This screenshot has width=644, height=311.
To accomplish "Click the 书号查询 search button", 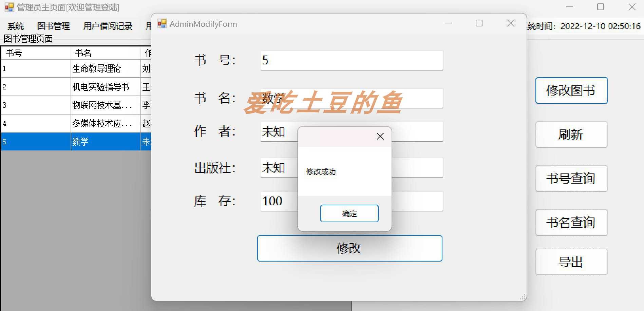I will point(571,179).
